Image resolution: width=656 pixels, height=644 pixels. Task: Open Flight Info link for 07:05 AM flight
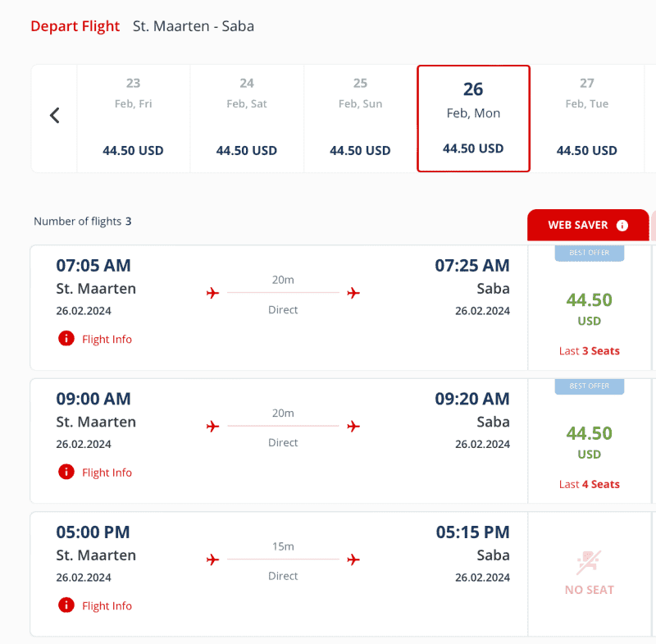click(107, 340)
